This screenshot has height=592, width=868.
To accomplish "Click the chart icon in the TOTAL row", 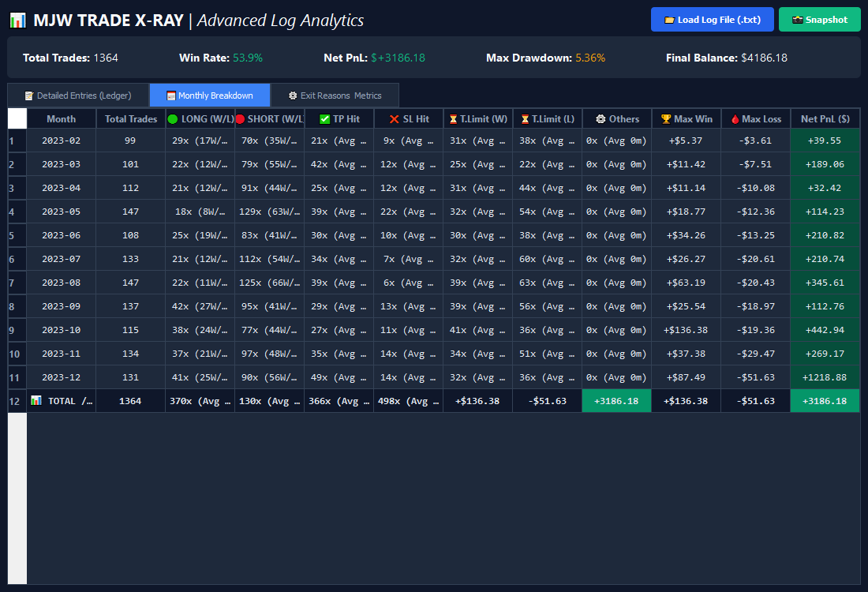I will (x=36, y=400).
